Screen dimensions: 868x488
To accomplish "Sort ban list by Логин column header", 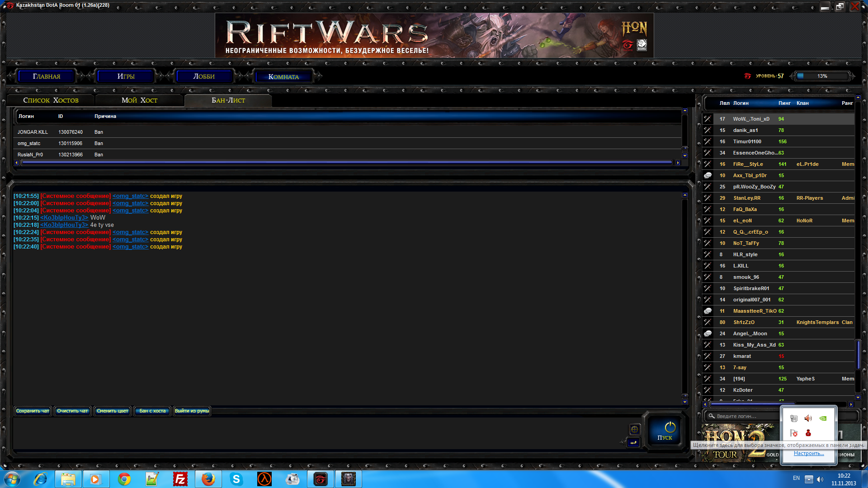I will pyautogui.click(x=26, y=116).
